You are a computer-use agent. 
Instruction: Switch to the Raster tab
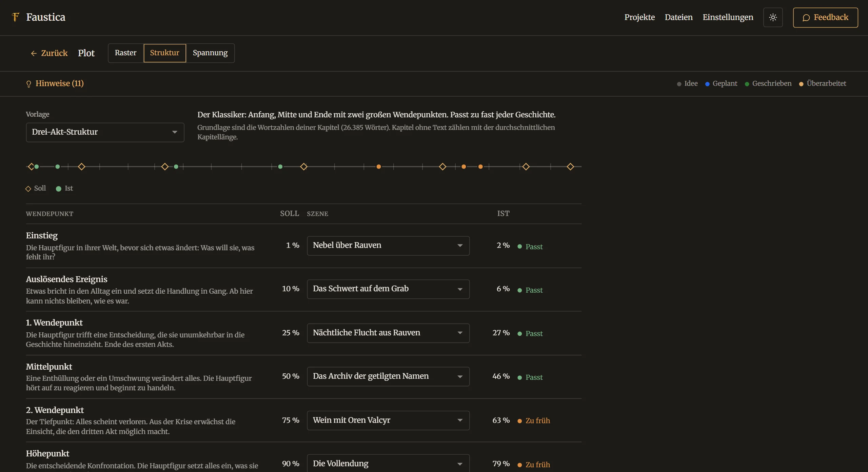click(x=126, y=53)
